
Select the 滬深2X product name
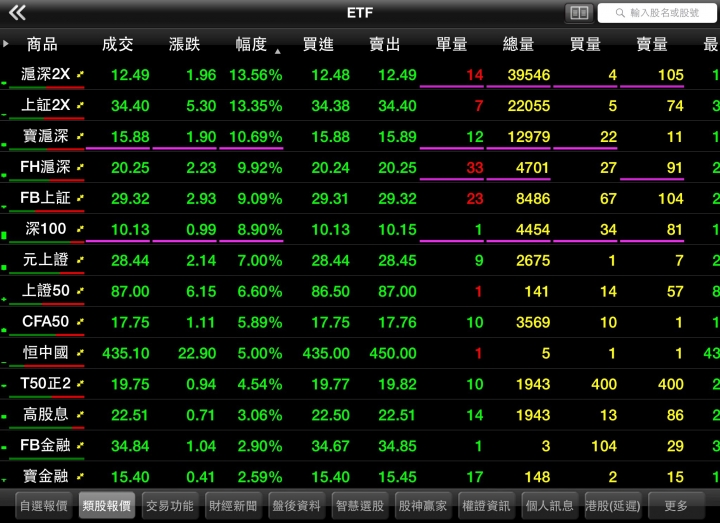(x=45, y=74)
